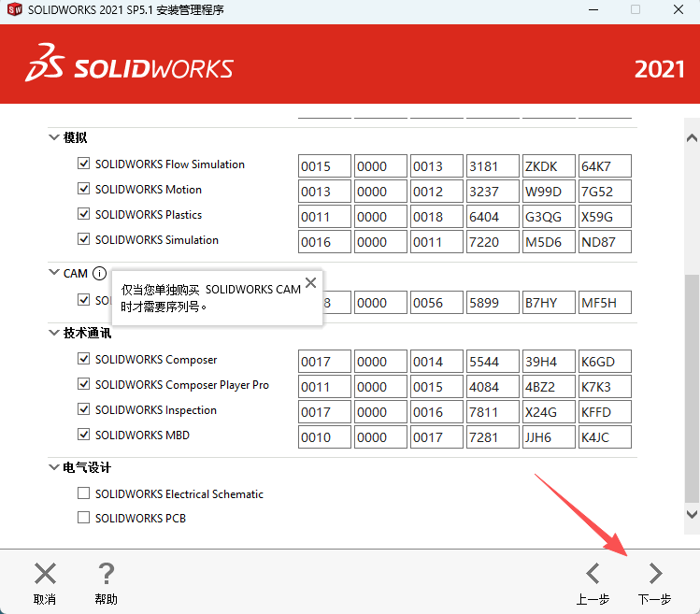Click Motion serial field 0013
Viewport: 700px width, 614px height.
[324, 192]
